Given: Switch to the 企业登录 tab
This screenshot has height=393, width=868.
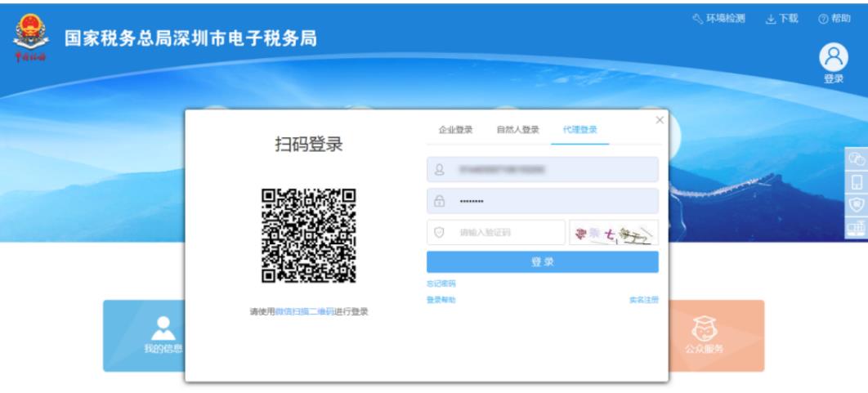Looking at the screenshot, I should pos(455,130).
